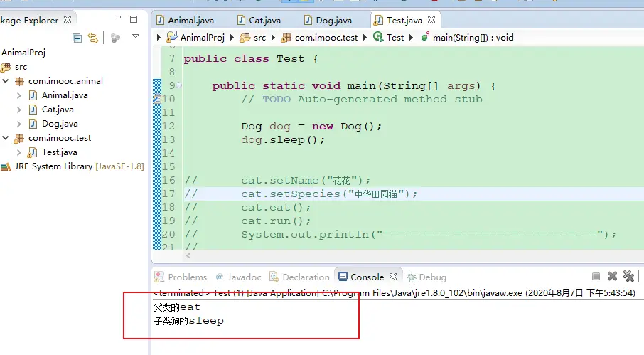The width and height of the screenshot is (644, 355).
Task: Click the Dog.java file icon in tree
Action: [x=33, y=124]
